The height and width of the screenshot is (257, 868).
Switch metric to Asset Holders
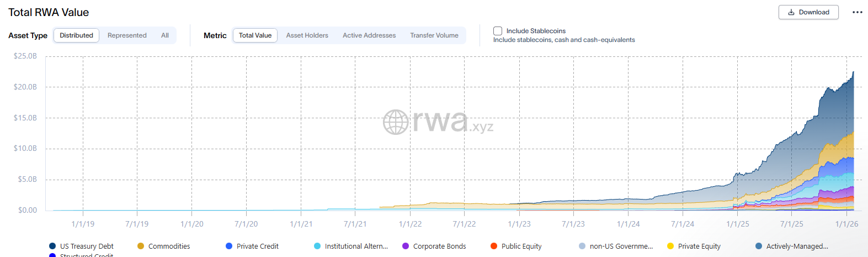pos(307,35)
